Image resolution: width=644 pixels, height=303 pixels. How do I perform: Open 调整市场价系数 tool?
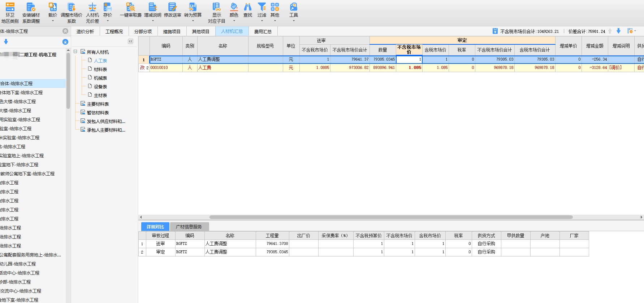(72, 6)
